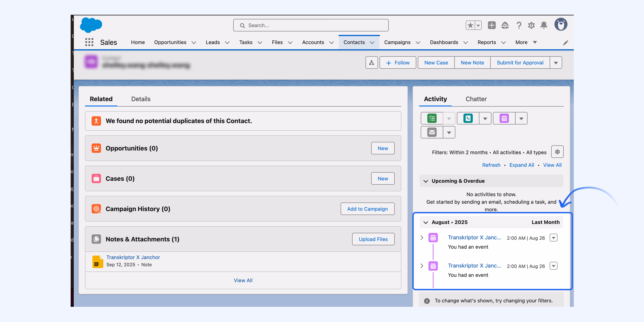
Task: Open Salesforce Help question mark icon
Action: pyautogui.click(x=519, y=25)
